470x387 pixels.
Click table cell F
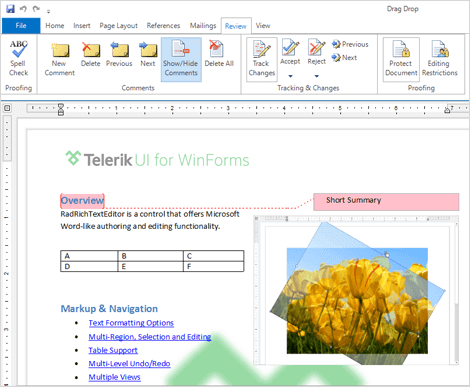coord(213,267)
